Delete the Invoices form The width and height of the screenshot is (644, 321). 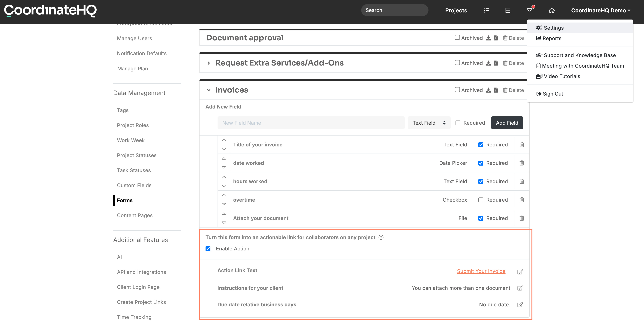pos(513,90)
